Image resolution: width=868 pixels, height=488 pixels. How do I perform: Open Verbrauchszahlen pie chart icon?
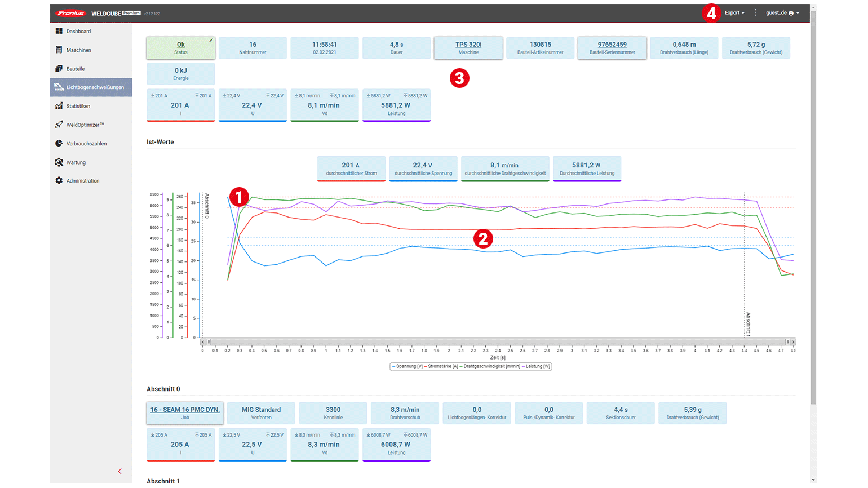(59, 144)
